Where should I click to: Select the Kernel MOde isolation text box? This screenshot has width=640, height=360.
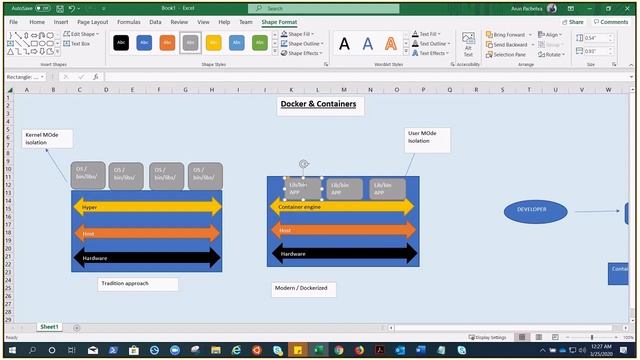click(47, 138)
